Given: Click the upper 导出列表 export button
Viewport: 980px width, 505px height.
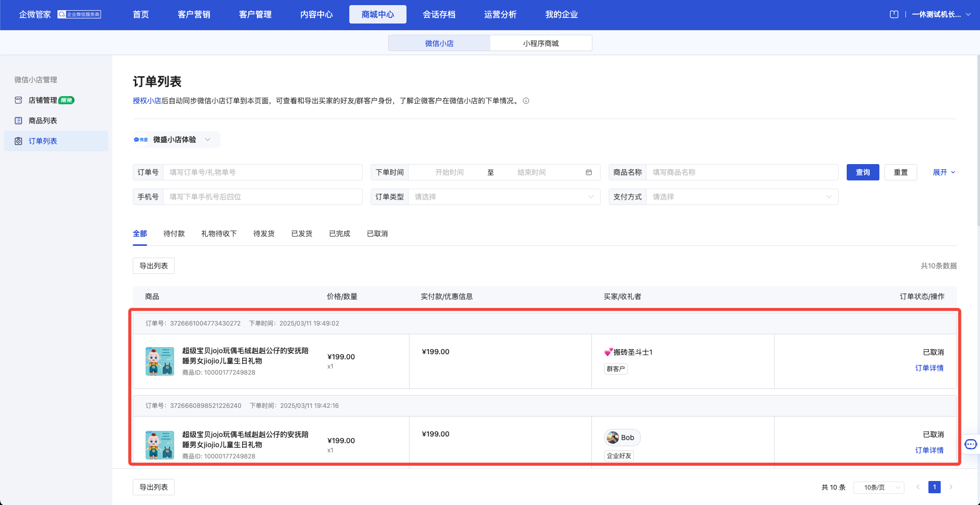Looking at the screenshot, I should 154,266.
